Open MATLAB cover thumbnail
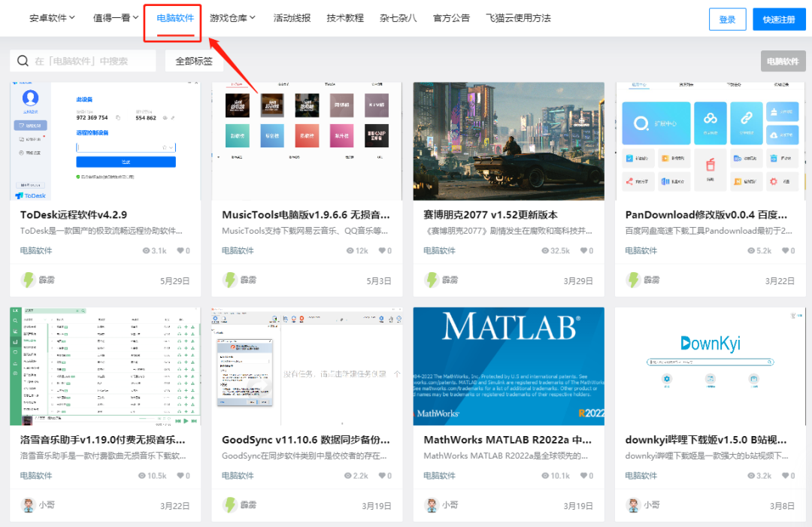 point(508,366)
